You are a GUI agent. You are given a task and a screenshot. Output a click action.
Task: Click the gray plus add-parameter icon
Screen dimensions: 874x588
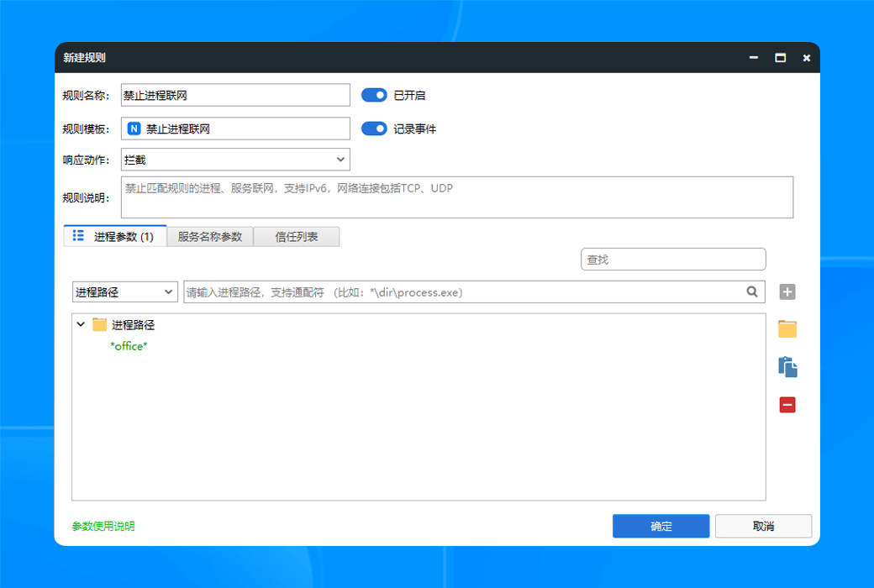[787, 292]
